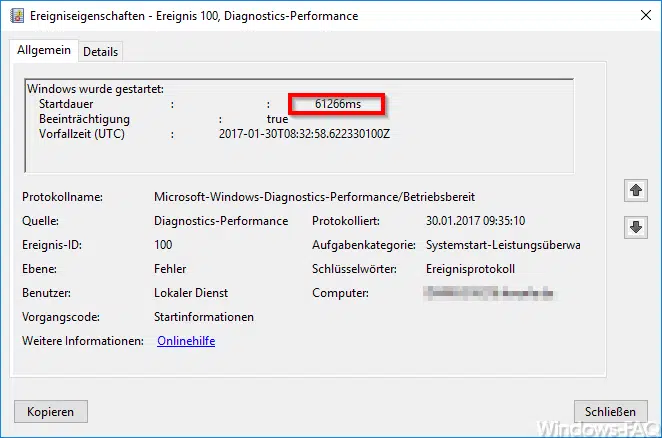Click the blurred Computer name field
662x438 pixels.
488,293
